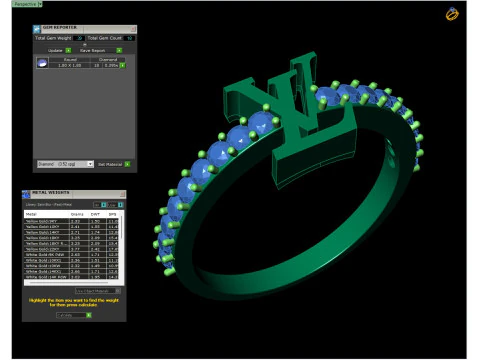
Task: Click the Diamond material header cell
Action: 108,59
